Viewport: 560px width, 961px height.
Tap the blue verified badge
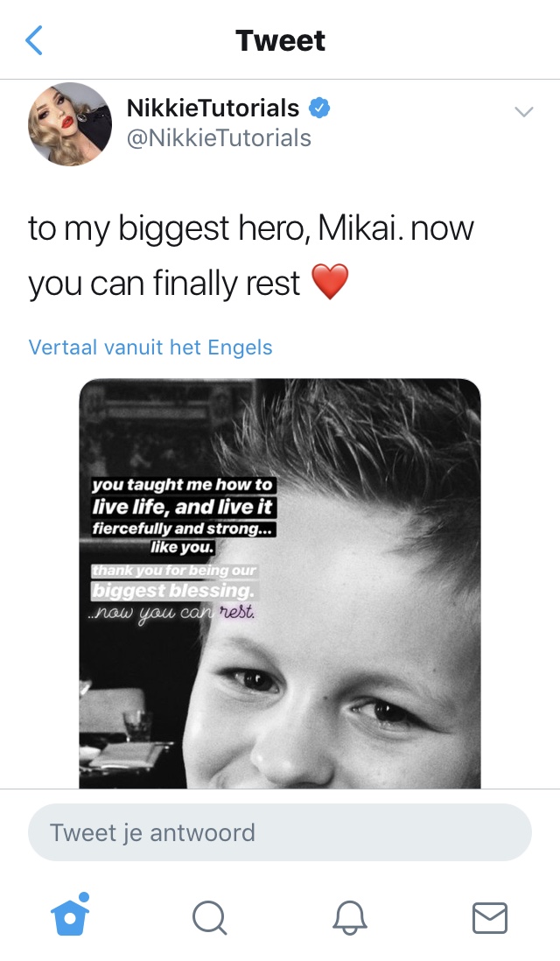tap(318, 108)
